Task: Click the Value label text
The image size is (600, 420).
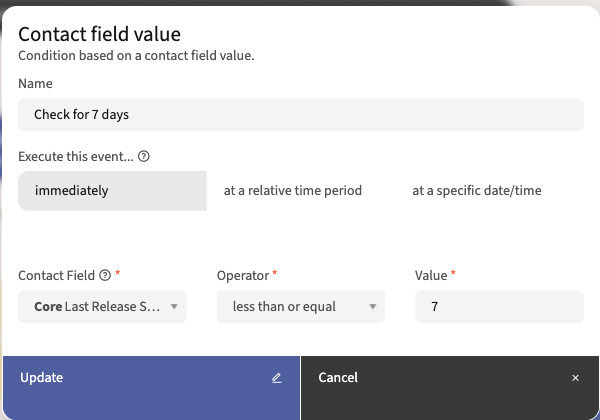Action: tap(431, 275)
